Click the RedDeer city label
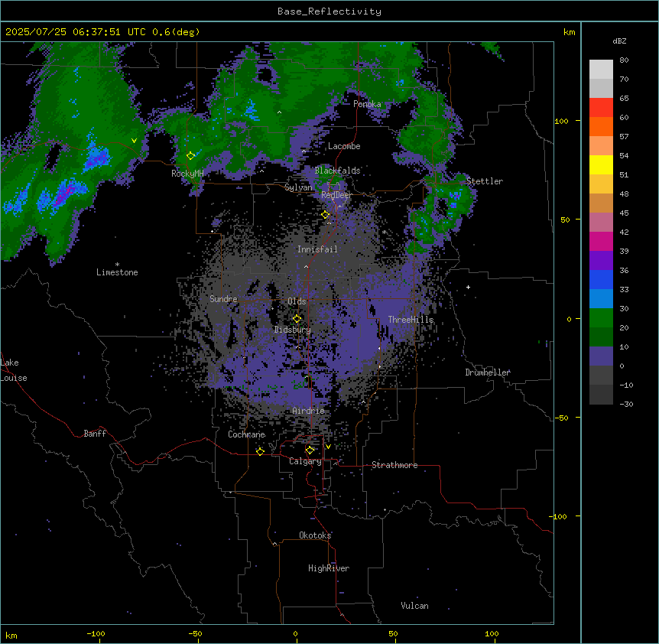This screenshot has height=644, width=659. pos(336,195)
